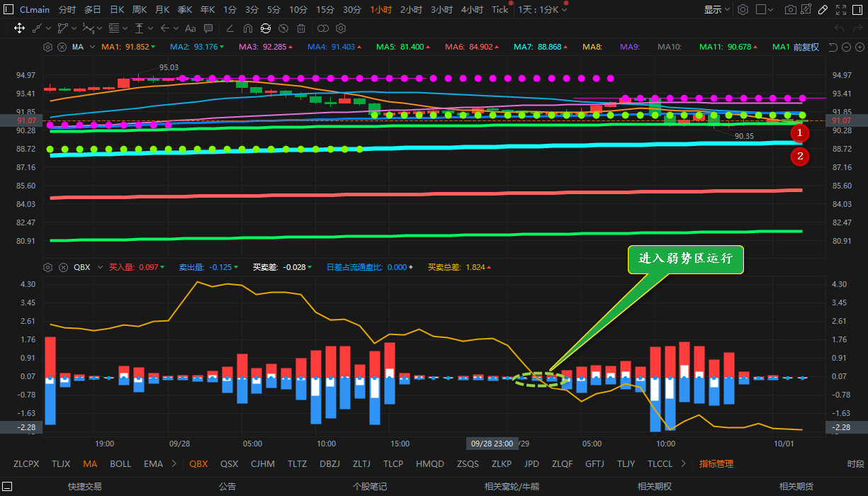Open 快捷交易 quick trade button
Viewport: 868px width, 496px height.
click(x=84, y=486)
